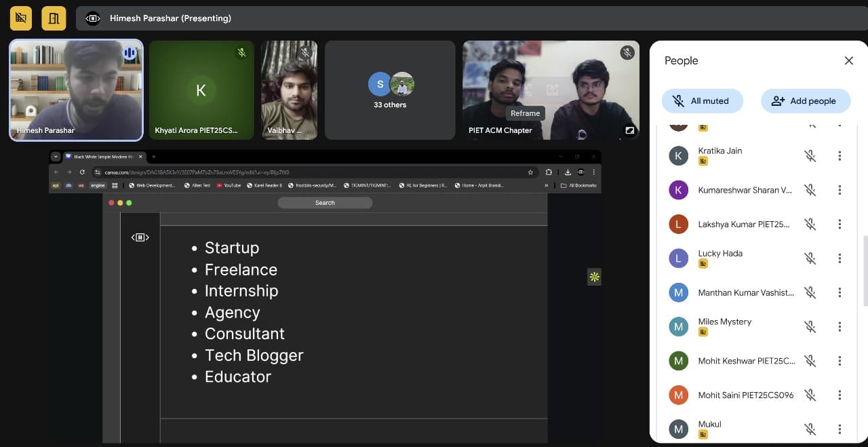Select Khyati Arora's video tile

(201, 90)
